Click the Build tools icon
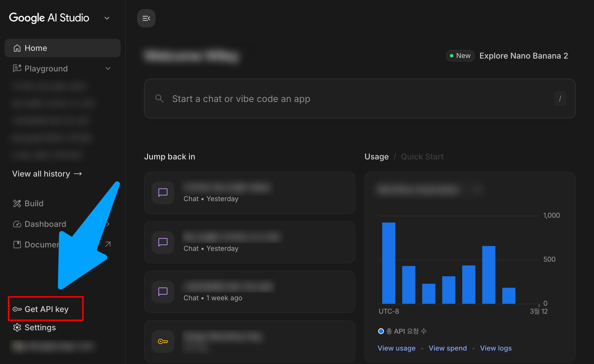Image resolution: width=594 pixels, height=364 pixels. tap(17, 203)
